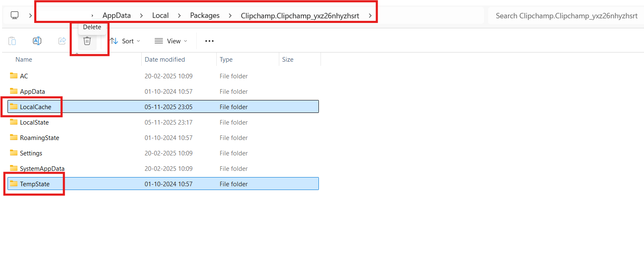Click the Delete trash can icon
This screenshot has width=644, height=270.
coord(87,41)
